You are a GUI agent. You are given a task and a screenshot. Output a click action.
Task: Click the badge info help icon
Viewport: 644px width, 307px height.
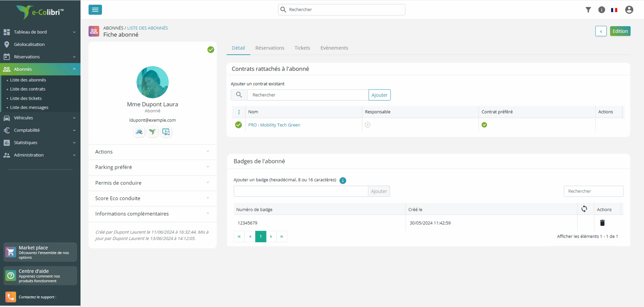click(343, 180)
